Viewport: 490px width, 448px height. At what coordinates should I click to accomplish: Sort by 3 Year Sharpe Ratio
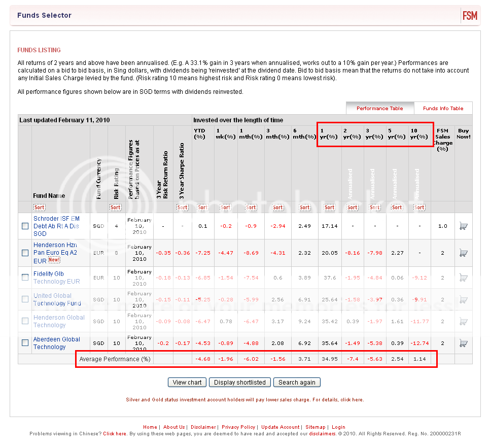click(x=183, y=208)
